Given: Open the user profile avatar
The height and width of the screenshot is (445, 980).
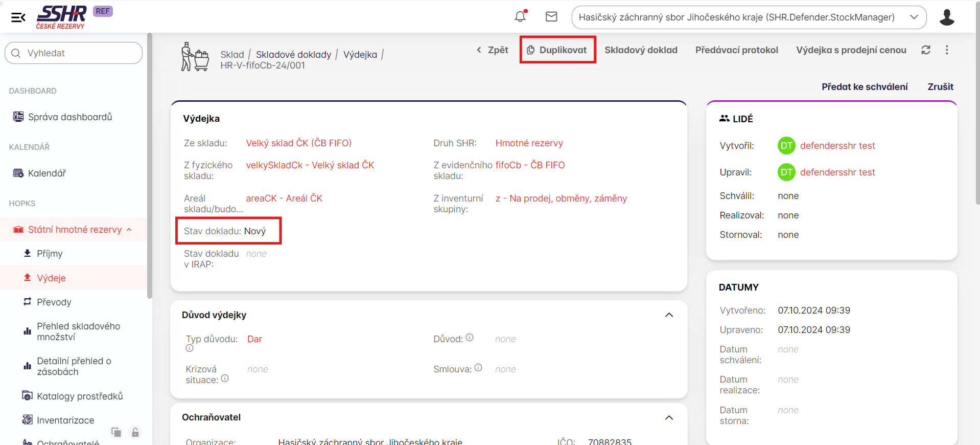Looking at the screenshot, I should tap(946, 17).
